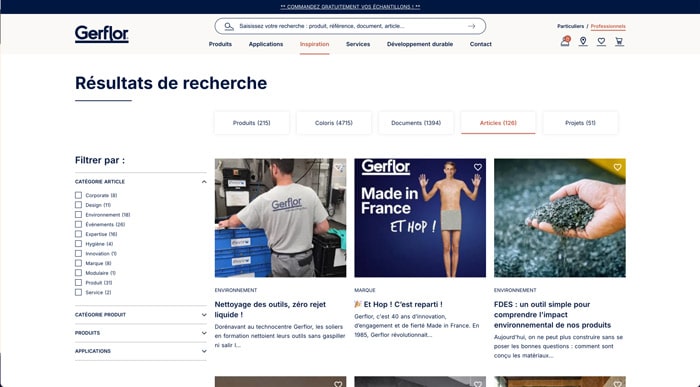Submit search with the arrow icon
Image resolution: width=700 pixels, height=387 pixels.
(x=471, y=26)
